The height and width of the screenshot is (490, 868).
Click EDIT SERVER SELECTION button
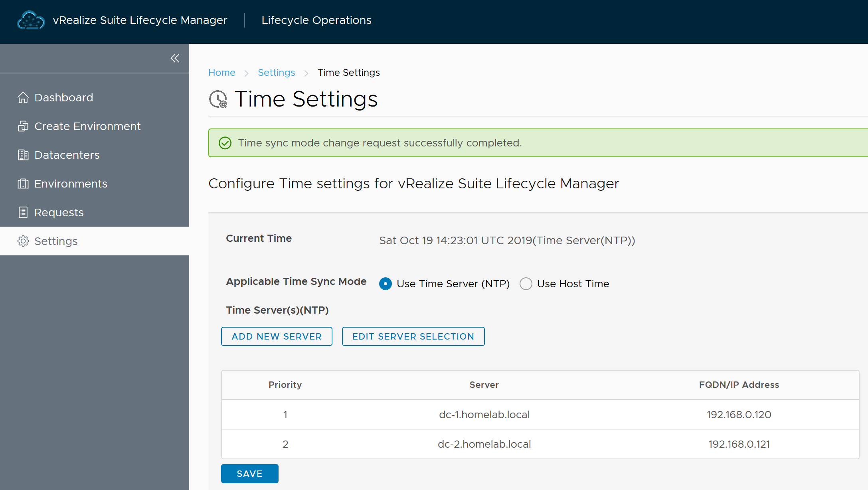413,336
